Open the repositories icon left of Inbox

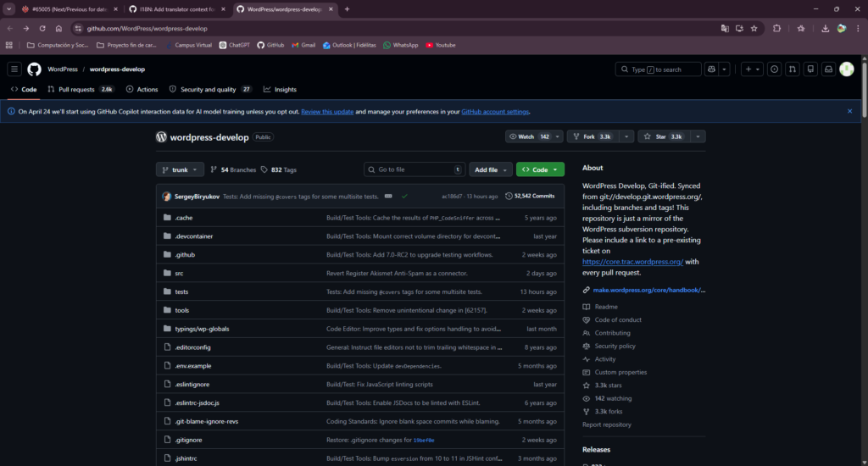[x=810, y=69]
